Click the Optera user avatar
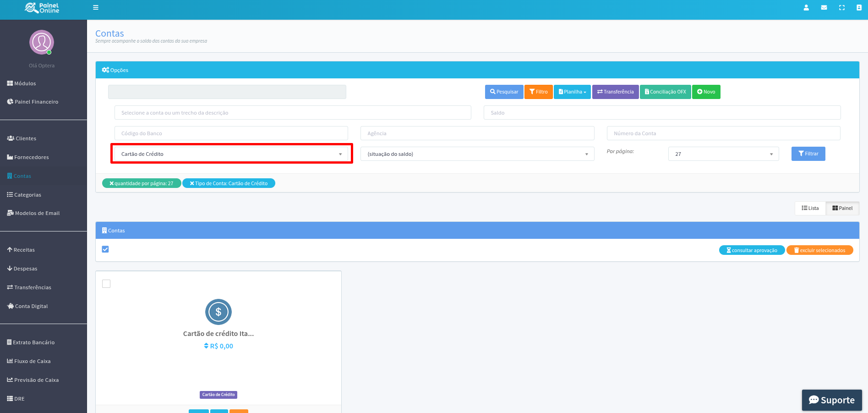This screenshot has width=868, height=413. 42,42
